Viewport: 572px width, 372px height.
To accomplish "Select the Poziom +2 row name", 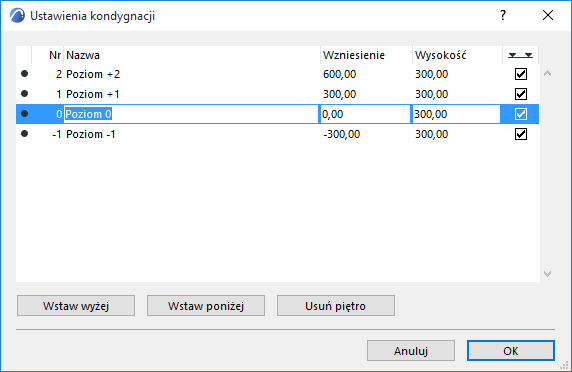I will click(x=93, y=74).
